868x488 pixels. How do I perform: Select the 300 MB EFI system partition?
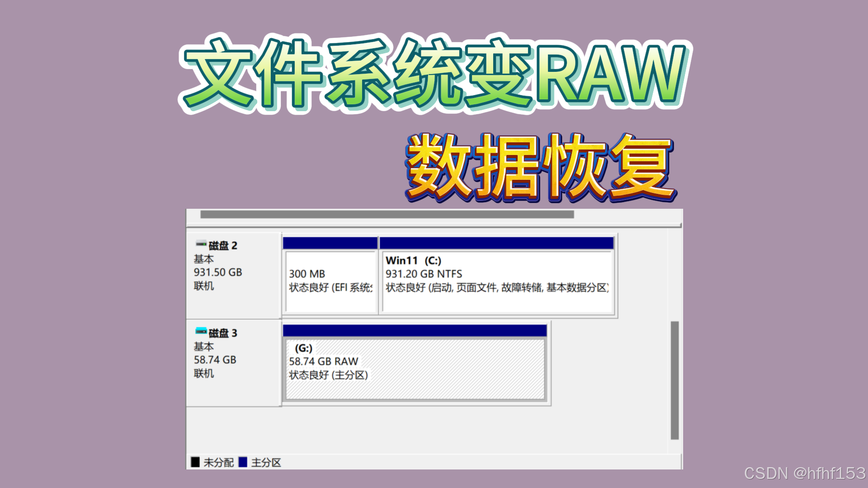(330, 281)
